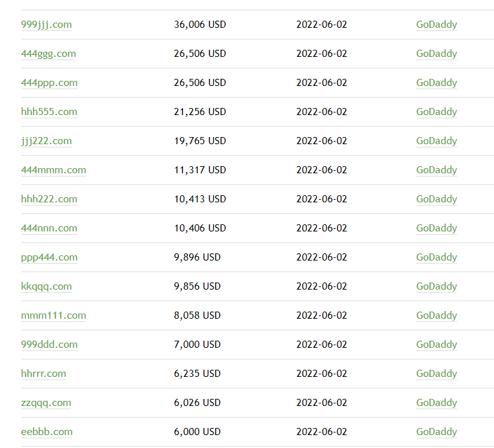This screenshot has height=448, width=494.
Task: Open mmm111.com domain page
Action: click(x=53, y=315)
